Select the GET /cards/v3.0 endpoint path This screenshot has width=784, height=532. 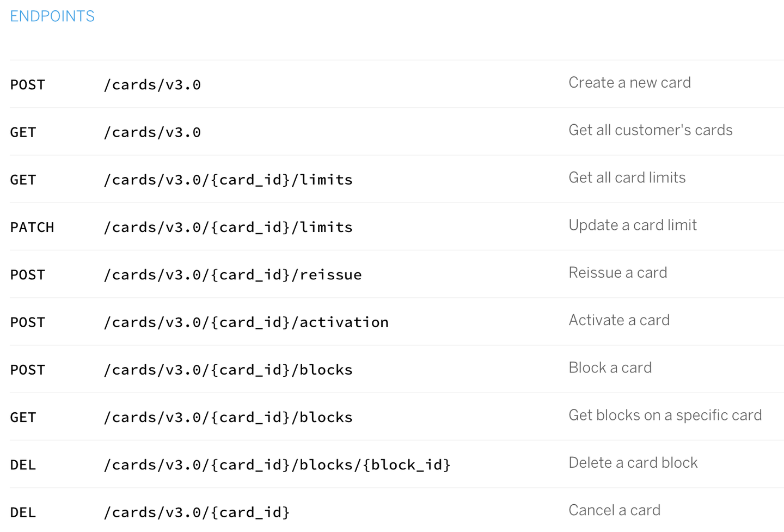[x=152, y=132]
